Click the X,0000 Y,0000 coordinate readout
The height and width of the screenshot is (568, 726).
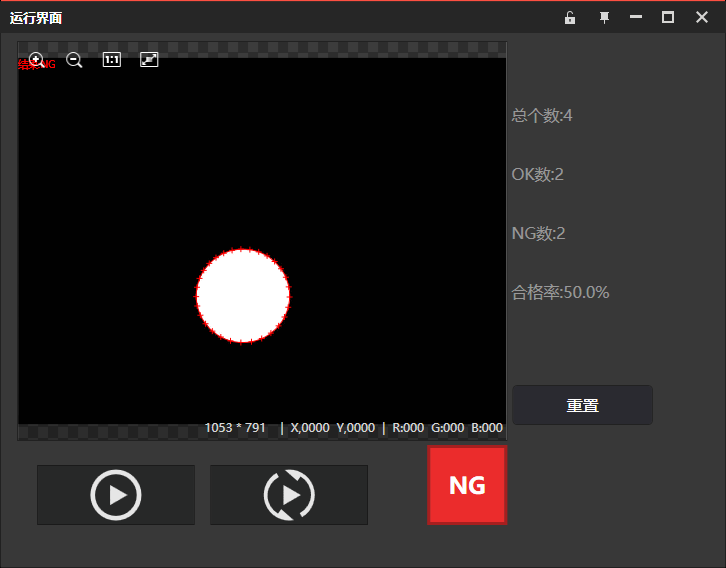point(332,428)
